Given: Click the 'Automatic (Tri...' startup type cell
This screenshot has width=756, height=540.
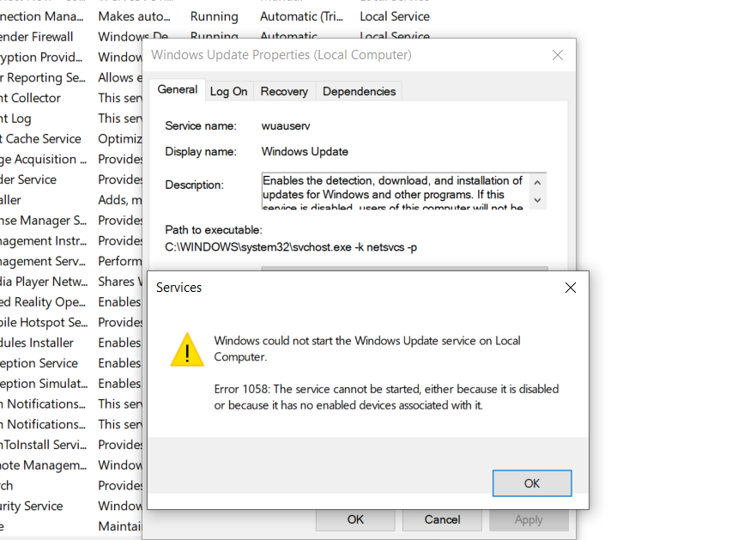Looking at the screenshot, I should coord(301,16).
